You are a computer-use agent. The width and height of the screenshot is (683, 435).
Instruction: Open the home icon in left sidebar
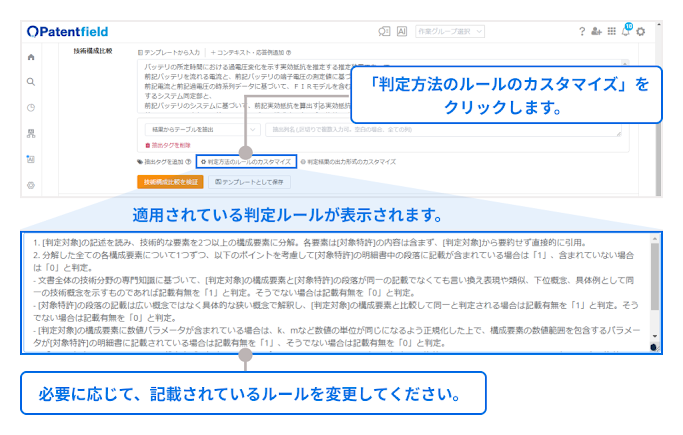coord(31,57)
